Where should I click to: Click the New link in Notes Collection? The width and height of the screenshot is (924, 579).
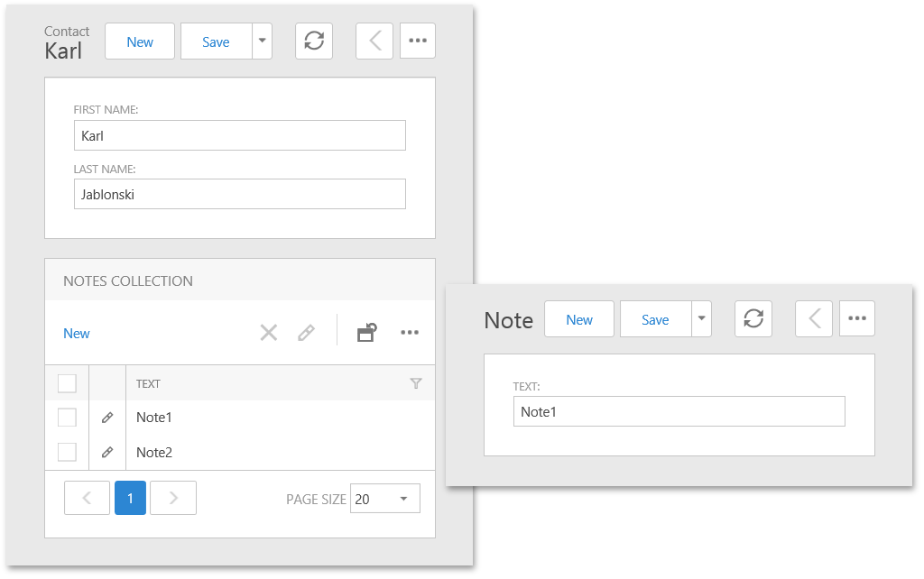(x=77, y=334)
